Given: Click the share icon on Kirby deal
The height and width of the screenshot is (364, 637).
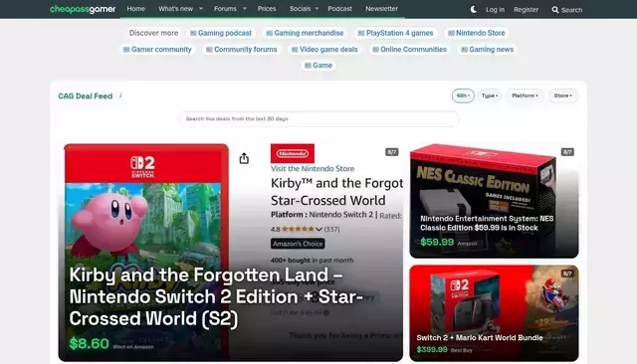Looking at the screenshot, I should pos(244,158).
